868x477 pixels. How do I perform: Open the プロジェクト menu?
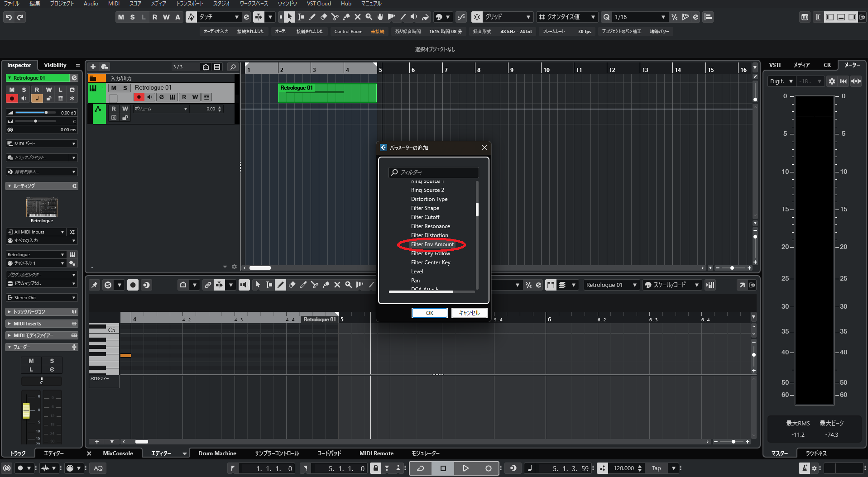(x=62, y=4)
